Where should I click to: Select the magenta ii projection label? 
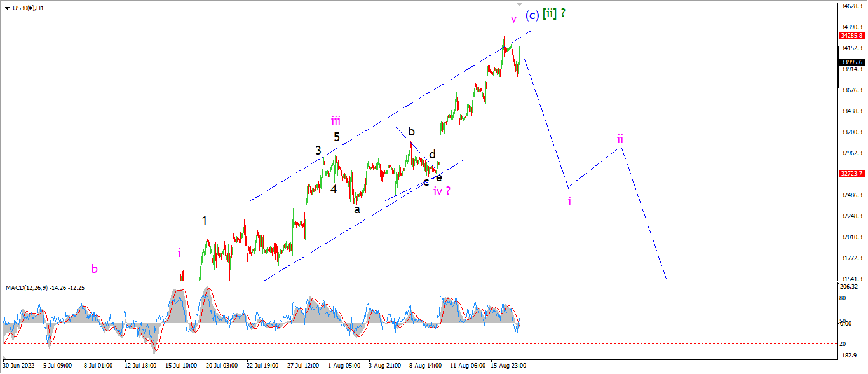[x=620, y=138]
